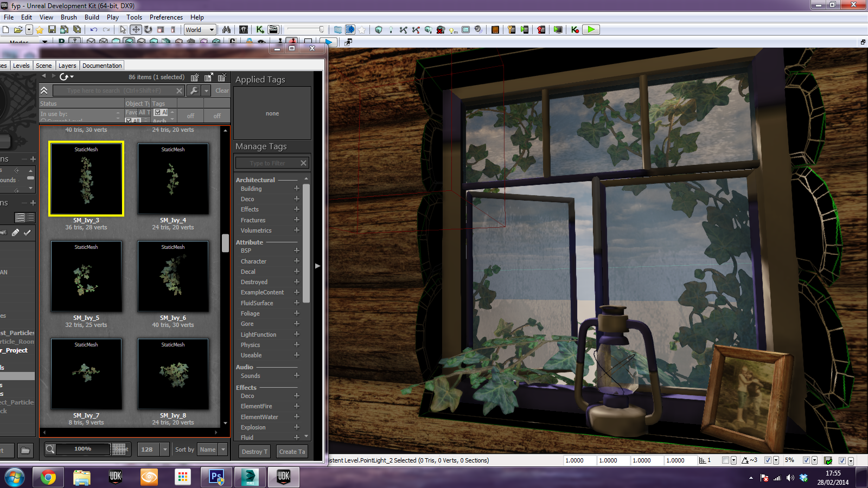Click the slider in the main toolbar
This screenshot has width=868, height=488.
[305, 30]
